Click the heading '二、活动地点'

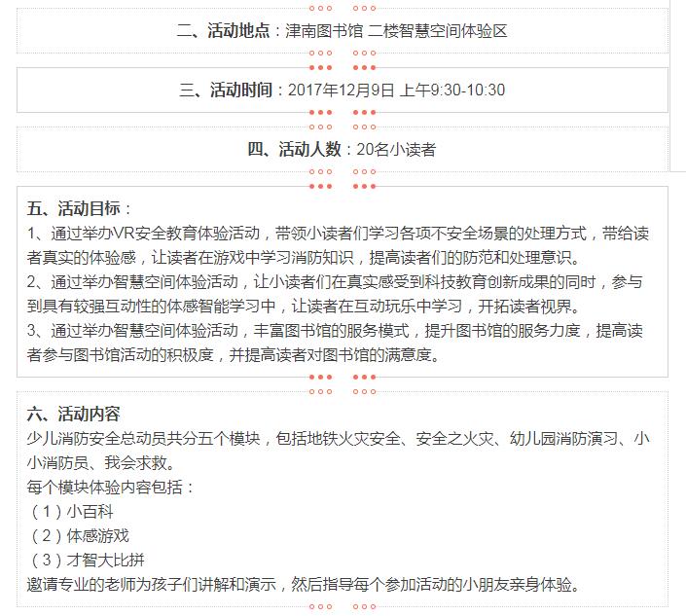pyautogui.click(x=224, y=30)
